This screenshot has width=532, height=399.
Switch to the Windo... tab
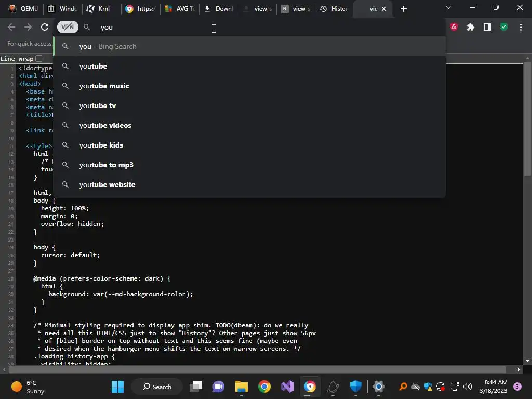coord(63,9)
